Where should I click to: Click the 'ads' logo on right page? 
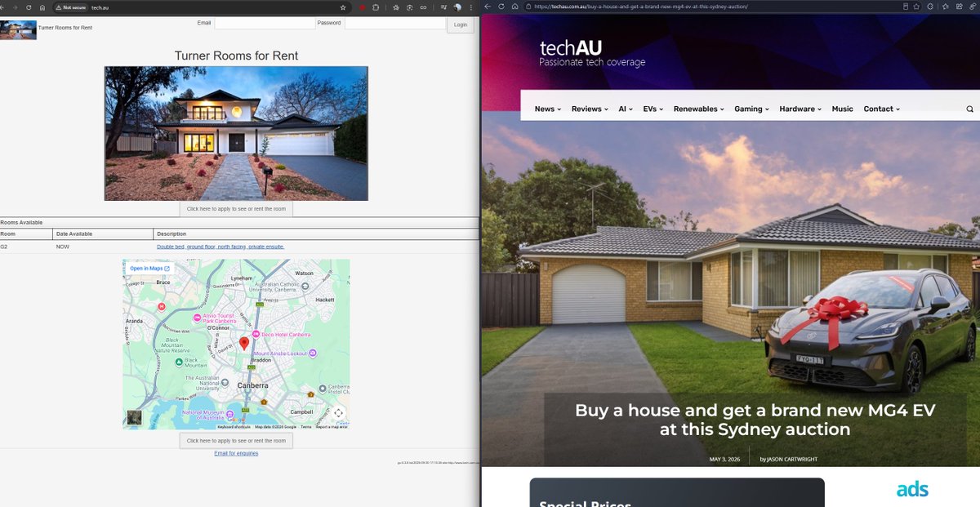[x=912, y=489]
